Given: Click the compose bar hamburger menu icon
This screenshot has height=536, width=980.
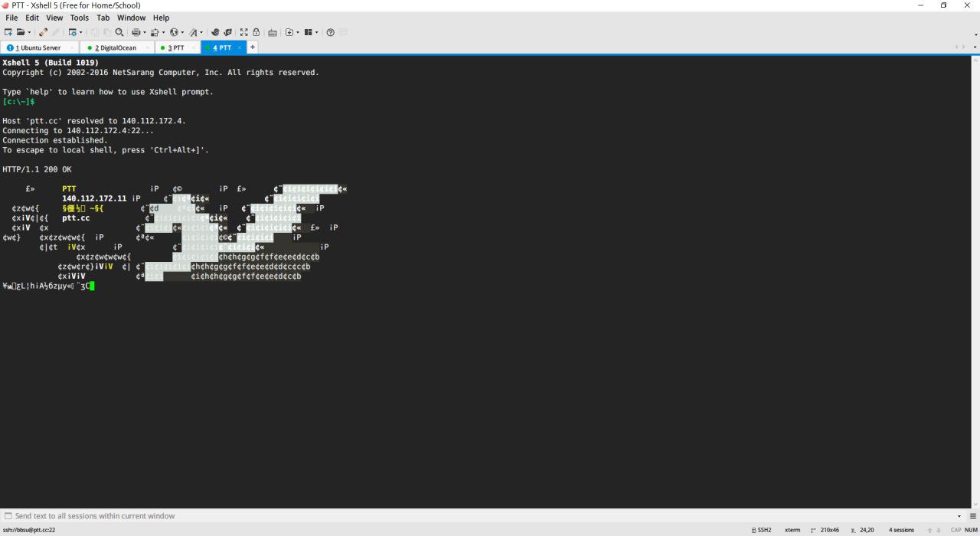Looking at the screenshot, I should tap(973, 516).
